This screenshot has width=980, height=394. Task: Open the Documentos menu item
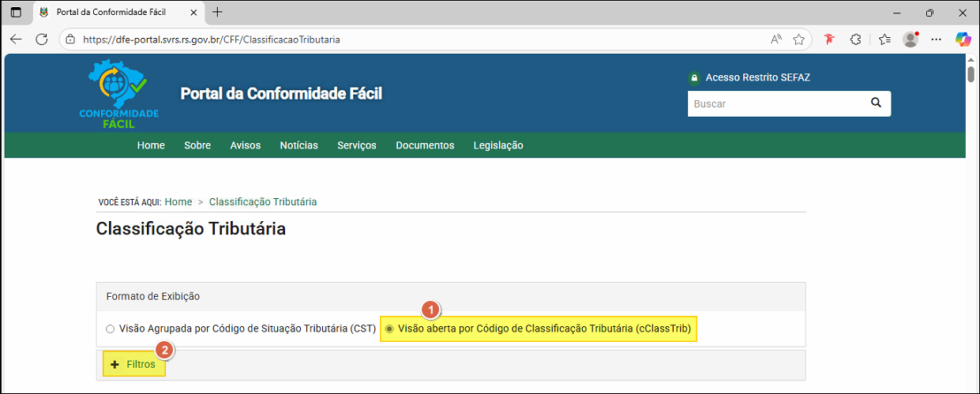pos(425,145)
